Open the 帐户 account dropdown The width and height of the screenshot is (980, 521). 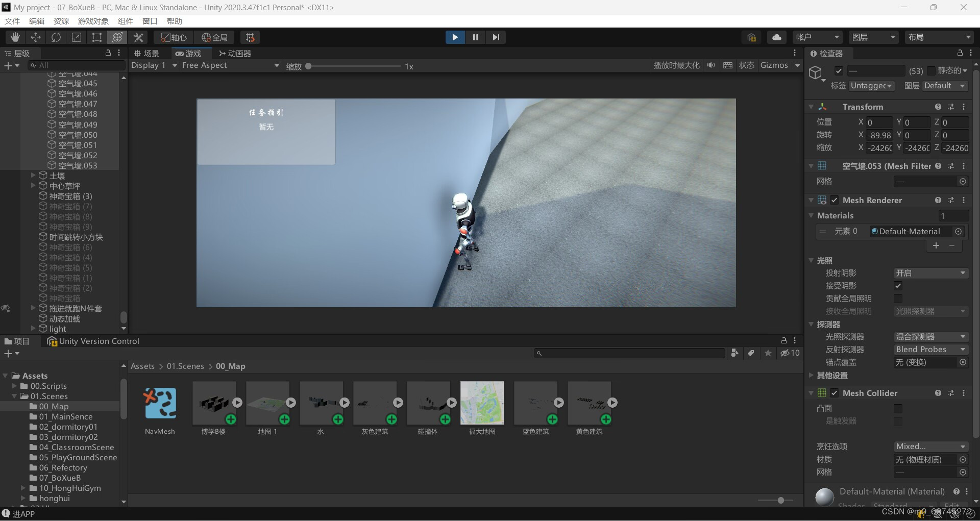click(818, 37)
